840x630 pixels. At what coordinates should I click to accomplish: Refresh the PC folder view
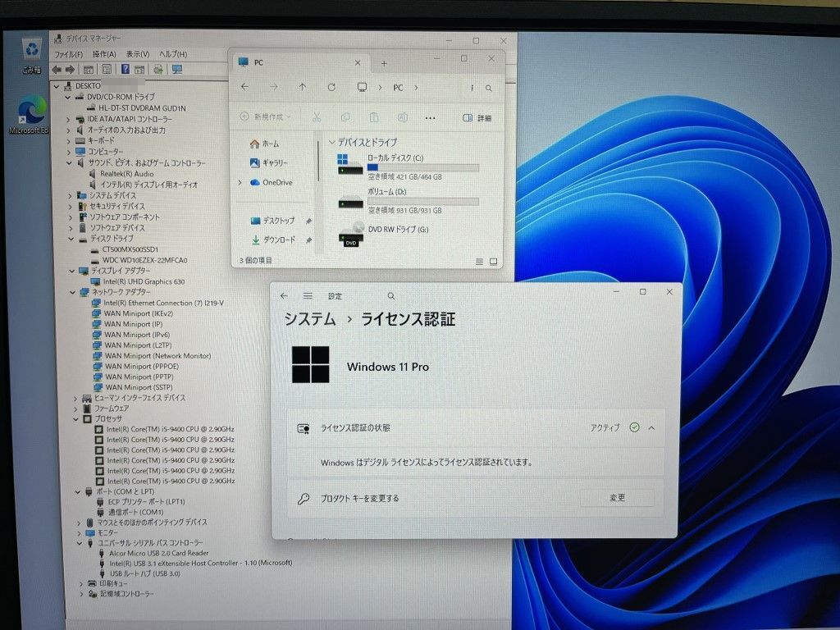331,88
